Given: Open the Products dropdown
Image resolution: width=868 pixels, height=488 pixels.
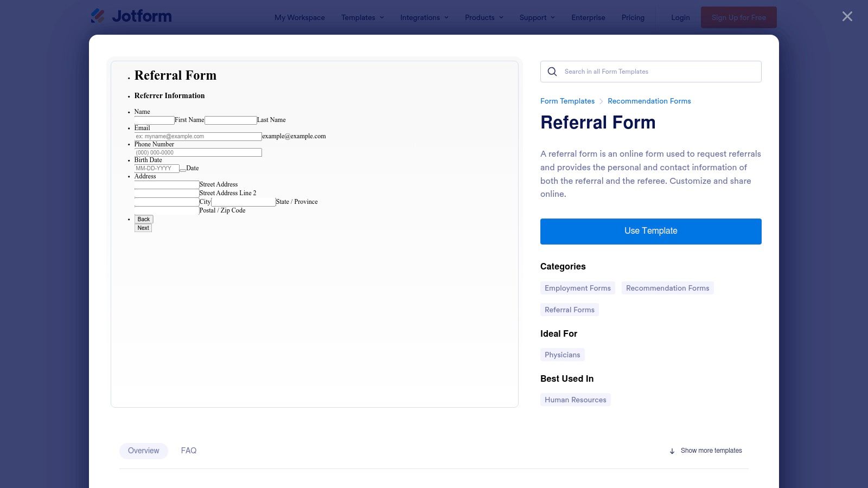Looking at the screenshot, I should point(483,17).
